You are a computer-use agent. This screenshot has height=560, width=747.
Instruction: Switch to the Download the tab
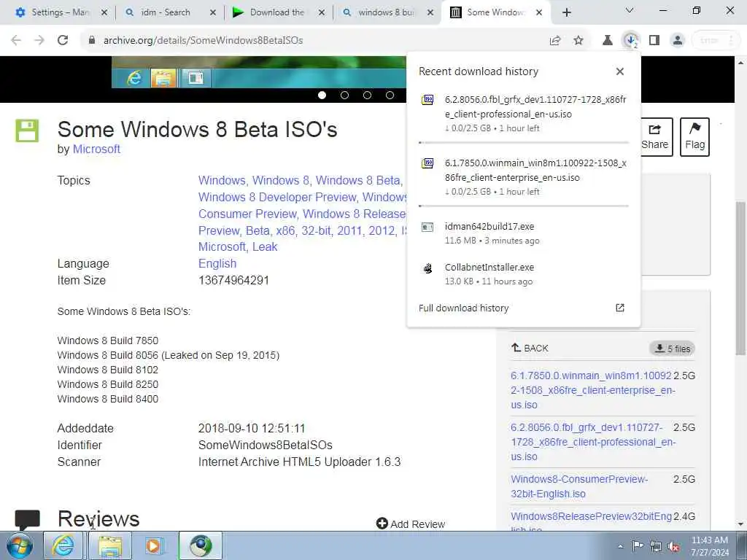tap(276, 12)
